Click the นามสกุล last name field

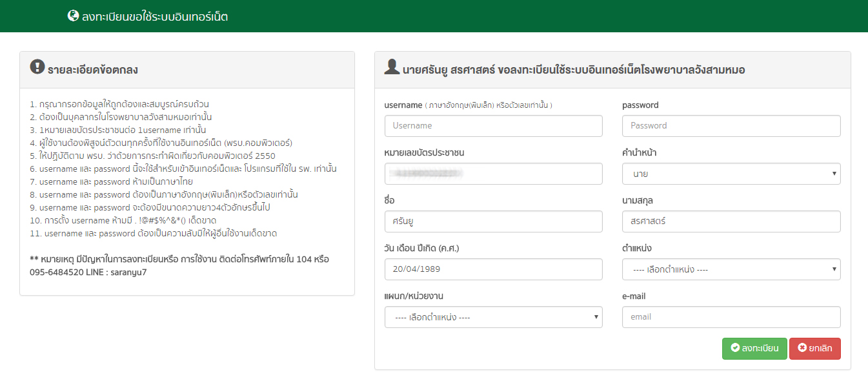pyautogui.click(x=731, y=221)
